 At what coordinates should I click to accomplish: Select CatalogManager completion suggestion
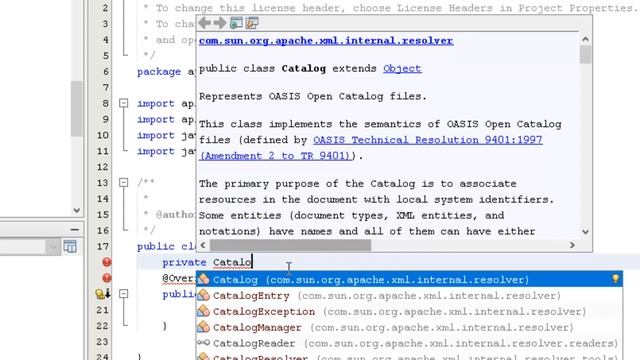[x=409, y=327]
